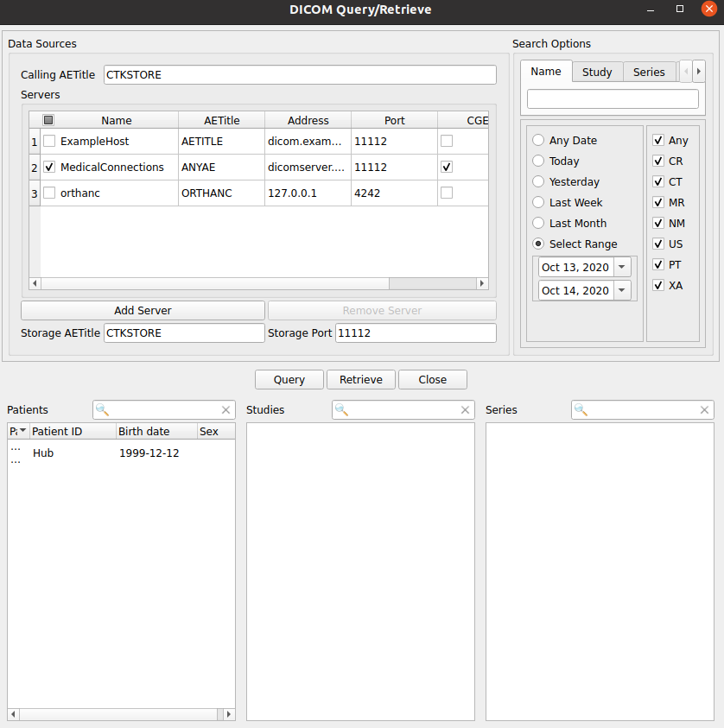Expand the Hub patient row
This screenshot has width=724, height=728.
(15, 447)
